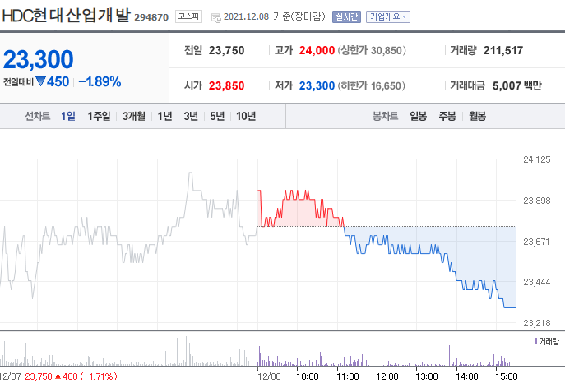The image size is (565, 392).
Task: Click the 봉차트 label
Action: [x=385, y=116]
